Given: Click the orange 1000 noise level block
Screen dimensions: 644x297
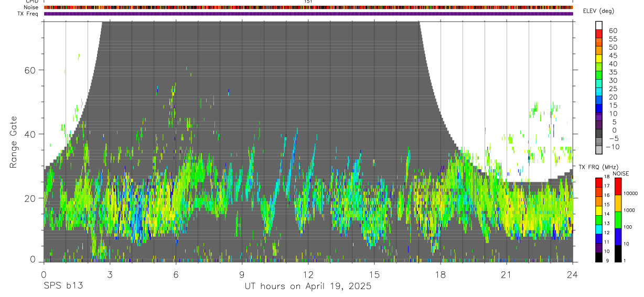Looking at the screenshot, I should pyautogui.click(x=618, y=203).
